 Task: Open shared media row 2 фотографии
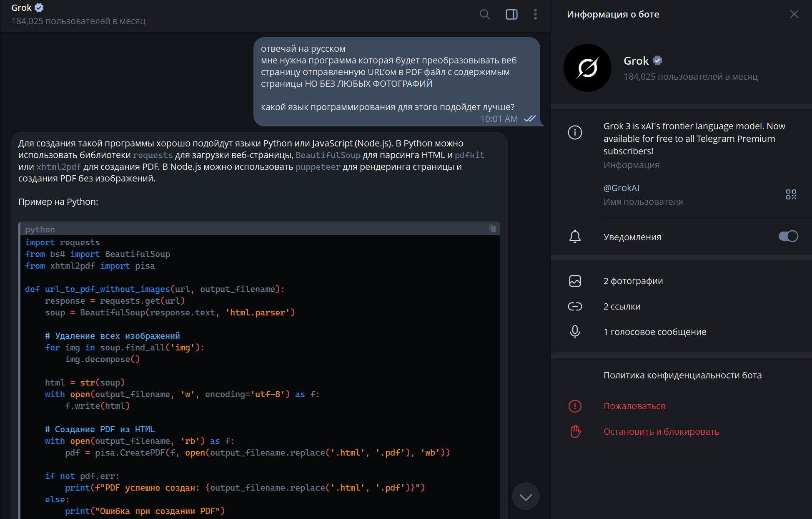(x=682, y=281)
